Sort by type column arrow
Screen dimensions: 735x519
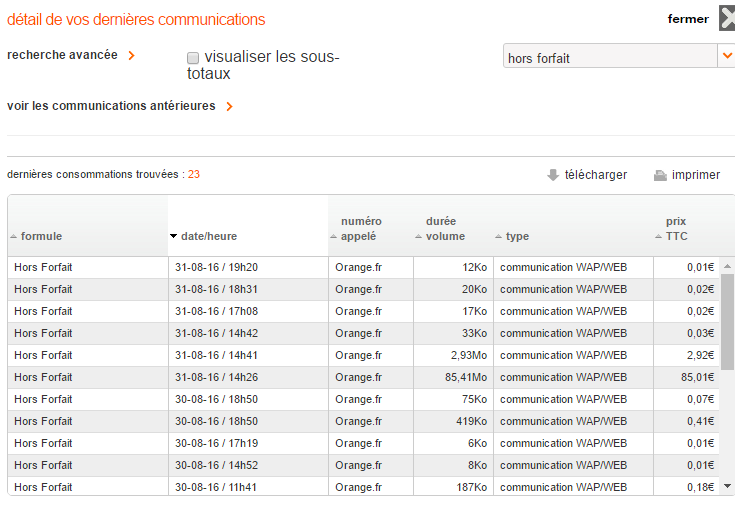(x=499, y=236)
